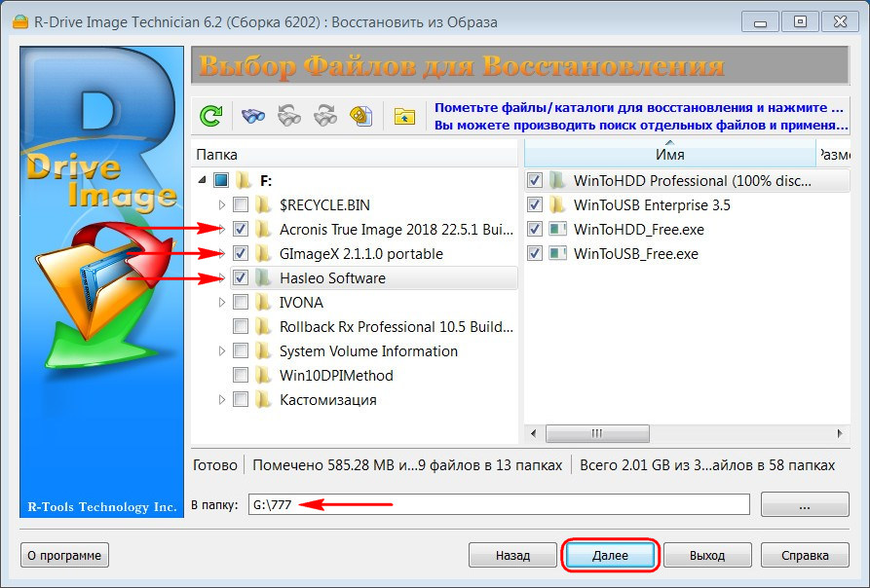Click the R-Drive Image title bar icon
The height and width of the screenshot is (588, 870).
pos(20,22)
